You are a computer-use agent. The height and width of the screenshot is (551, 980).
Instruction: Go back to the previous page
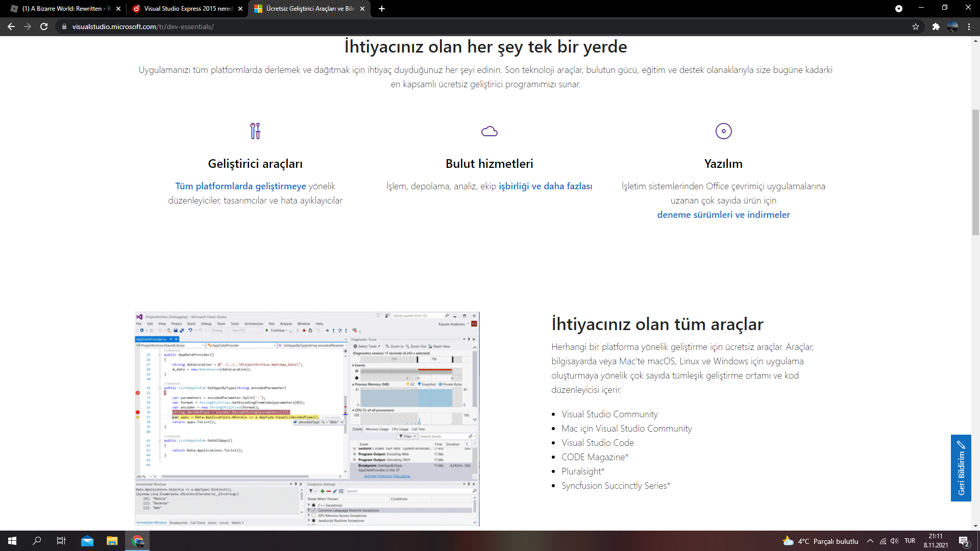pyautogui.click(x=11, y=27)
